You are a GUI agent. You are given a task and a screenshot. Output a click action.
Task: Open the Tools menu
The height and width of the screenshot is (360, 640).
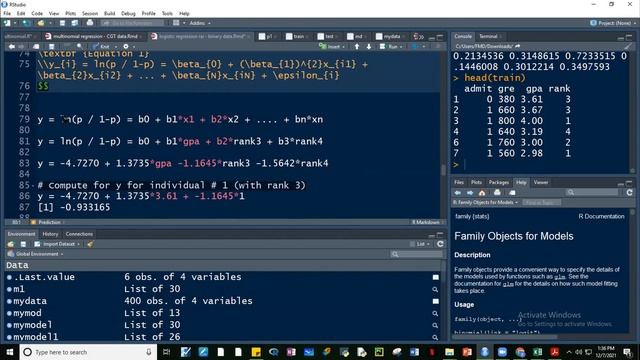(x=167, y=13)
